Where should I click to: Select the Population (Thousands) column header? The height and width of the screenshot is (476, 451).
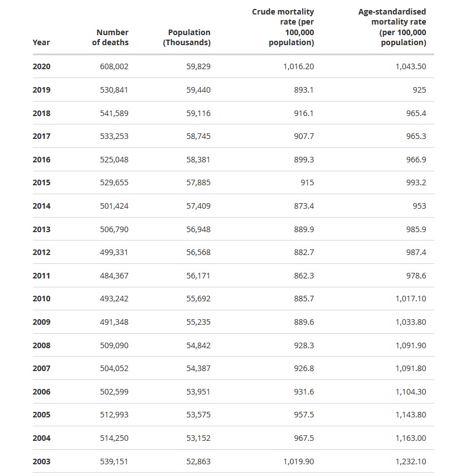pos(187,37)
